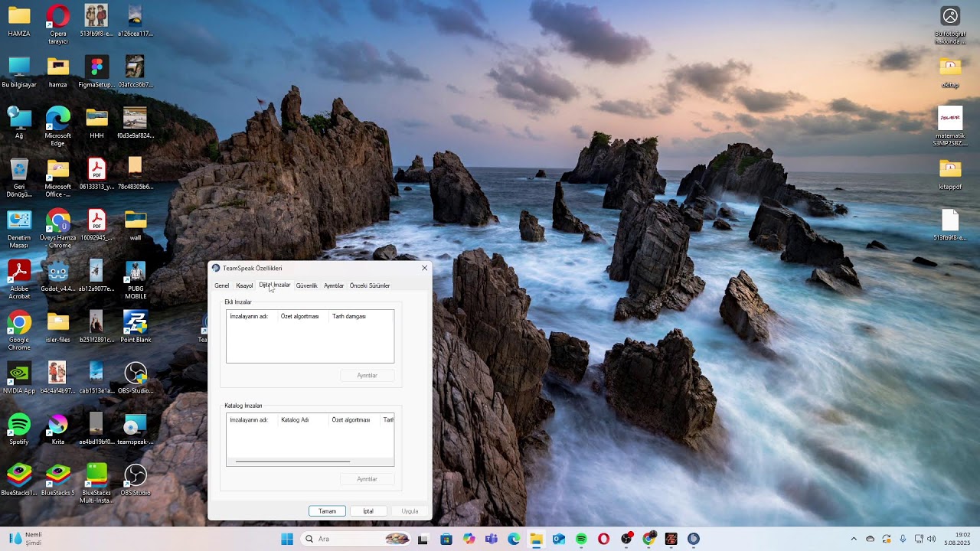Open Opera from the taskbar
The width and height of the screenshot is (980, 551).
click(604, 539)
